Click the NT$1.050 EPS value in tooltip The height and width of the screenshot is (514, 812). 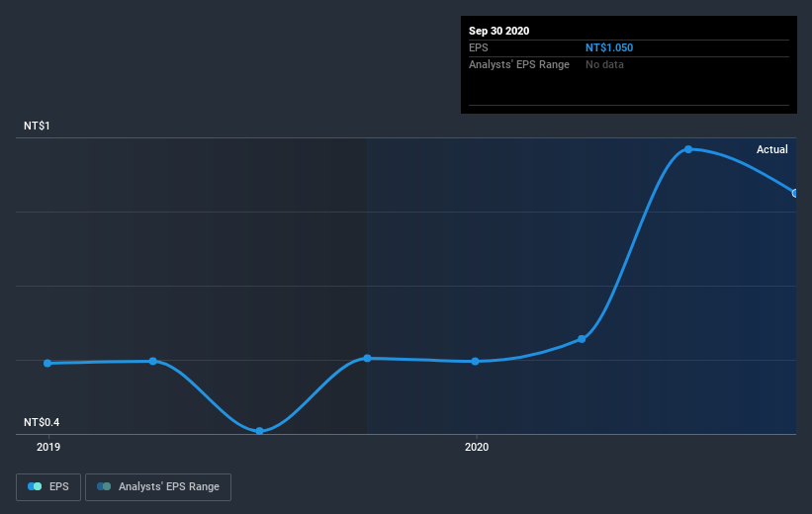[609, 47]
